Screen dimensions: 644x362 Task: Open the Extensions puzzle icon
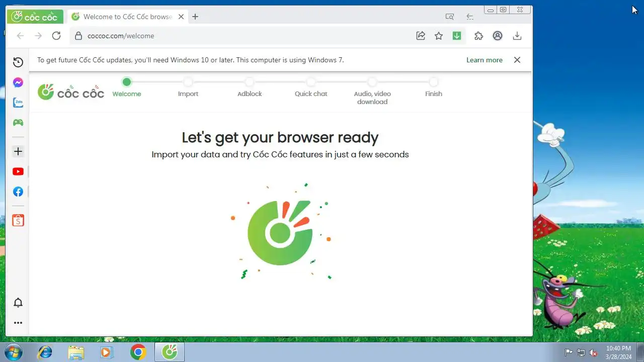click(478, 36)
